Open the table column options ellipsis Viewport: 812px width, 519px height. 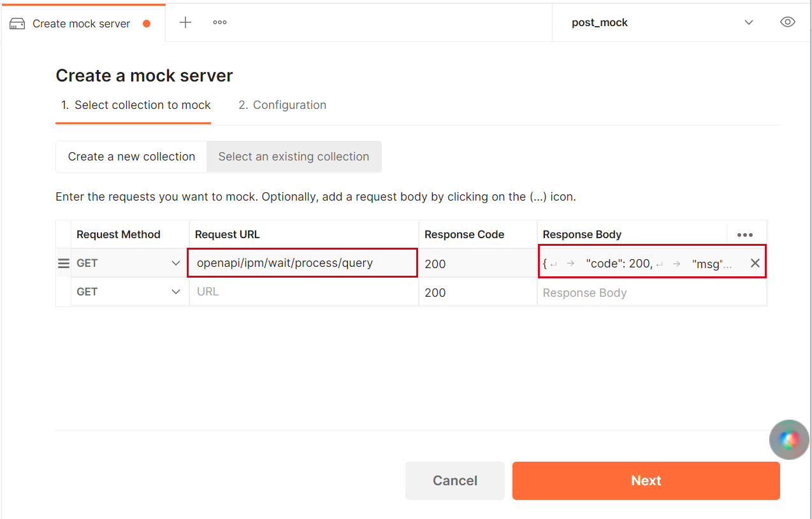745,234
